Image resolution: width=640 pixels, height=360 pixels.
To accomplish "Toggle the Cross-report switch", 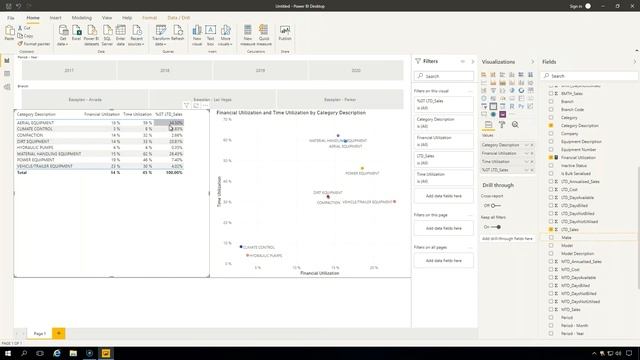I will point(495,206).
